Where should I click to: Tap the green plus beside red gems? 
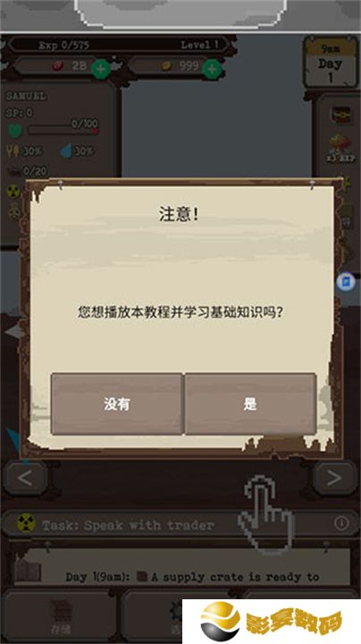coord(100,69)
